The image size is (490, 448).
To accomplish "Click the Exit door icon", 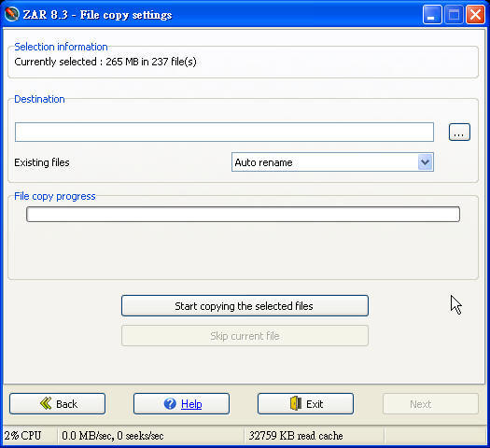I will tap(296, 403).
